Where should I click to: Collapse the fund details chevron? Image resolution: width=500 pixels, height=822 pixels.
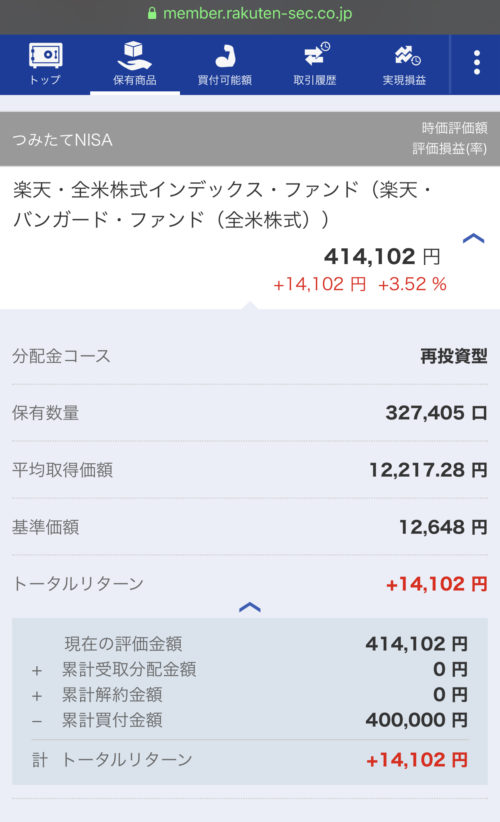[473, 239]
